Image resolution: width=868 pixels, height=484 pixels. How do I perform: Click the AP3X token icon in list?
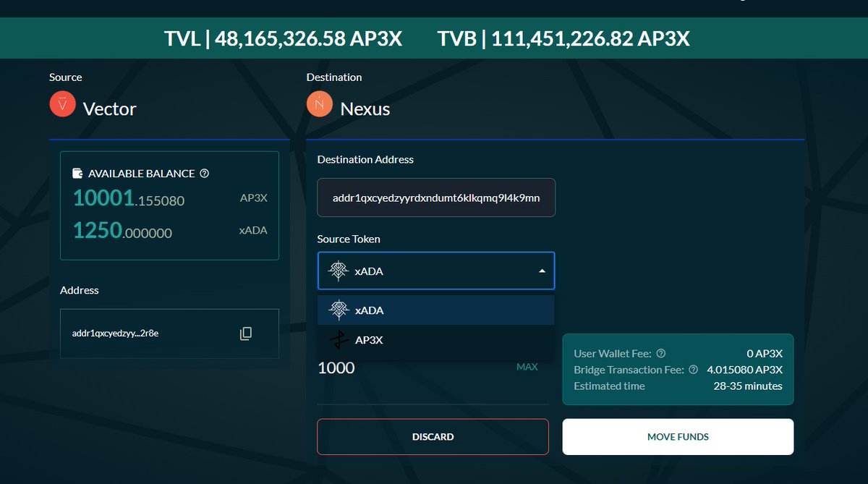(339, 340)
